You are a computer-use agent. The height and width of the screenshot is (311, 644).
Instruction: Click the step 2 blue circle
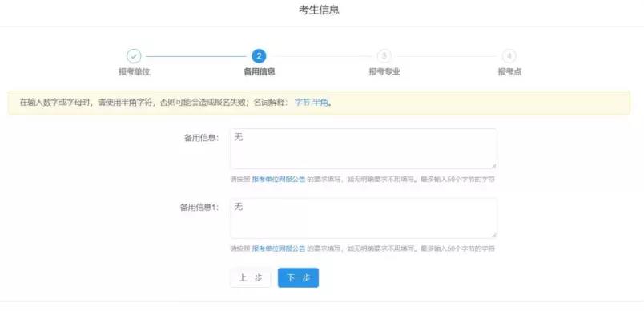259,56
